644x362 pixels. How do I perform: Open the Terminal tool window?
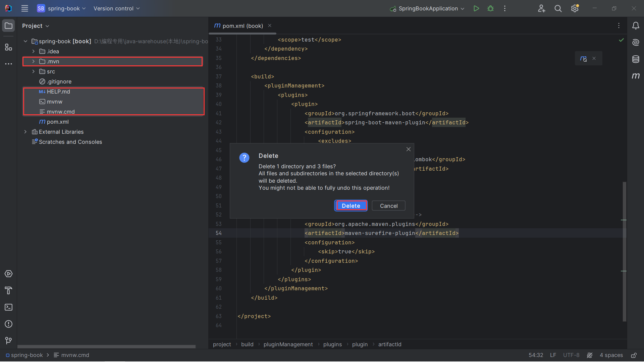click(x=8, y=307)
